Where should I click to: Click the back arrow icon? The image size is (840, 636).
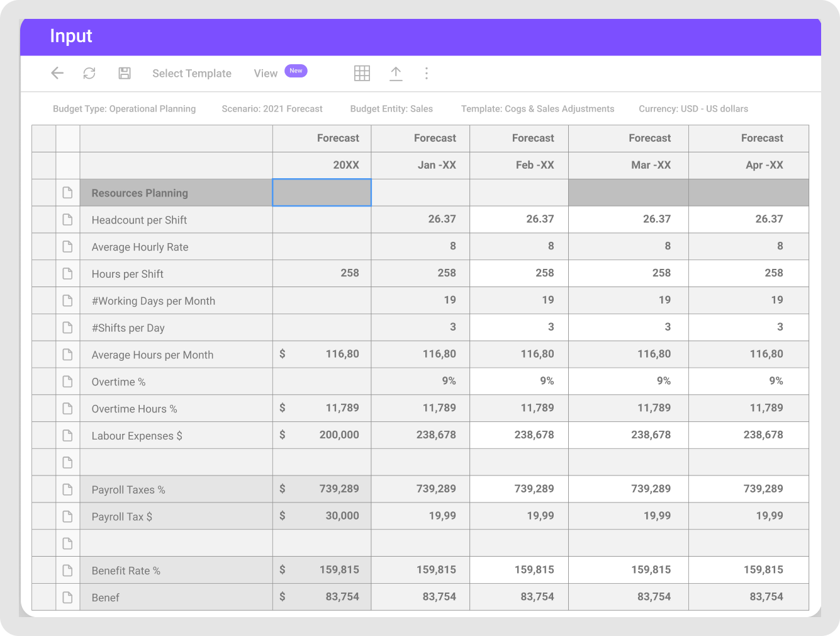click(x=57, y=73)
